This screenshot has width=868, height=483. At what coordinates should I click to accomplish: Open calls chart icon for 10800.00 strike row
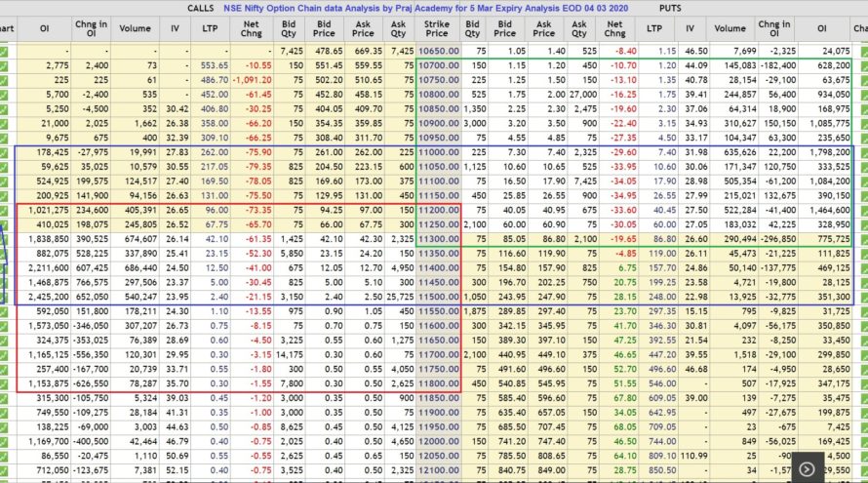pos(3,95)
